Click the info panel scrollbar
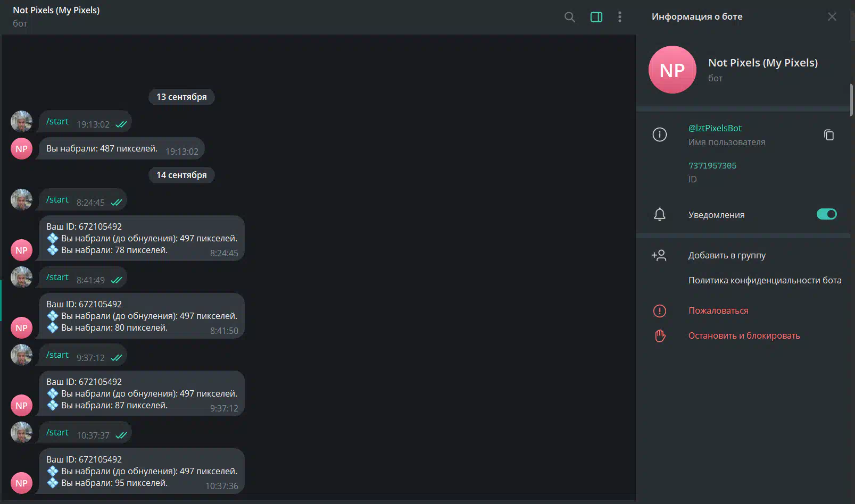Image resolution: width=855 pixels, height=504 pixels. [851, 99]
